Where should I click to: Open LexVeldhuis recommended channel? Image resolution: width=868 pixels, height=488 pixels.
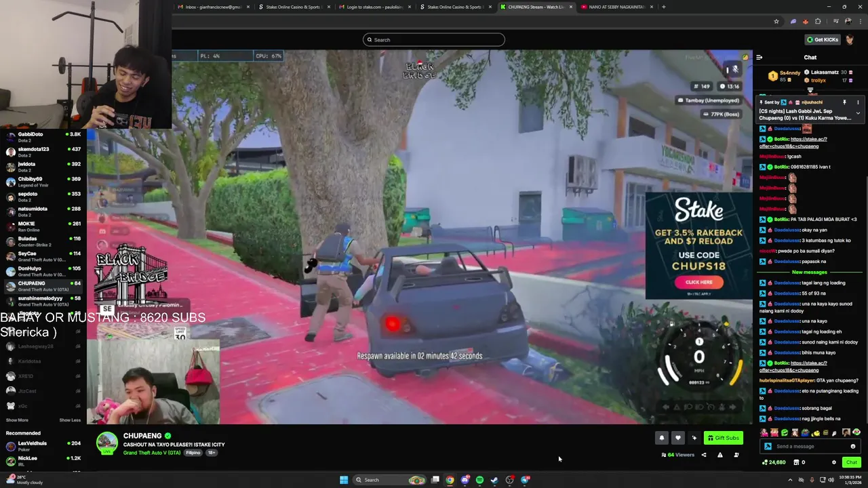[43, 446]
